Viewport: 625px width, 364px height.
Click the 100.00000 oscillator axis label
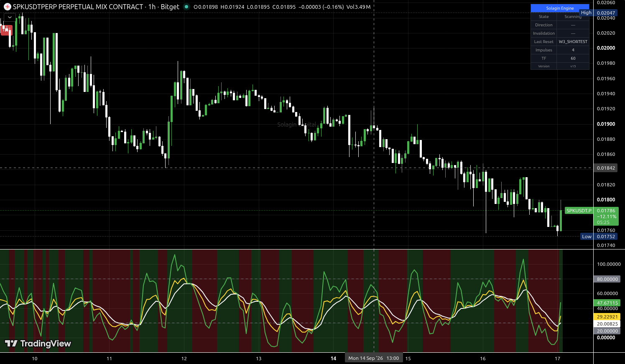[x=609, y=264]
